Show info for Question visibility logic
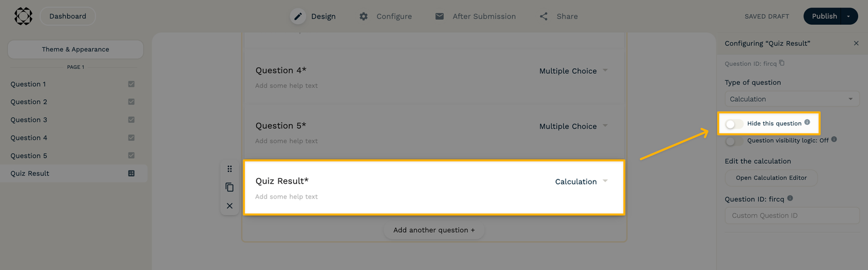 835,140
